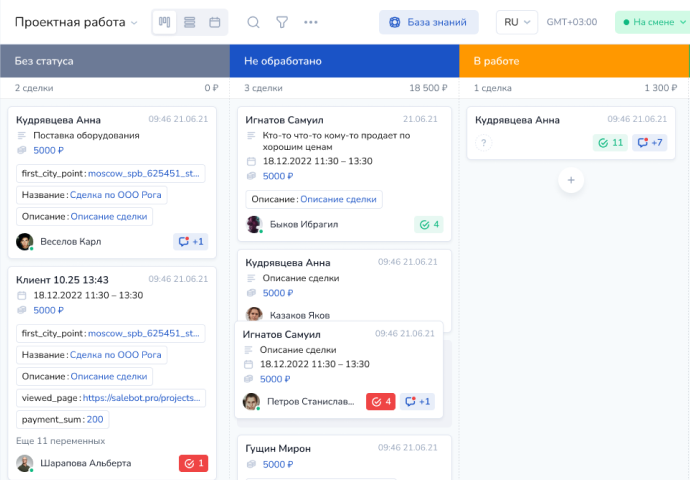Click Петров Станислав assignee name
690x480 pixels.
(x=311, y=402)
